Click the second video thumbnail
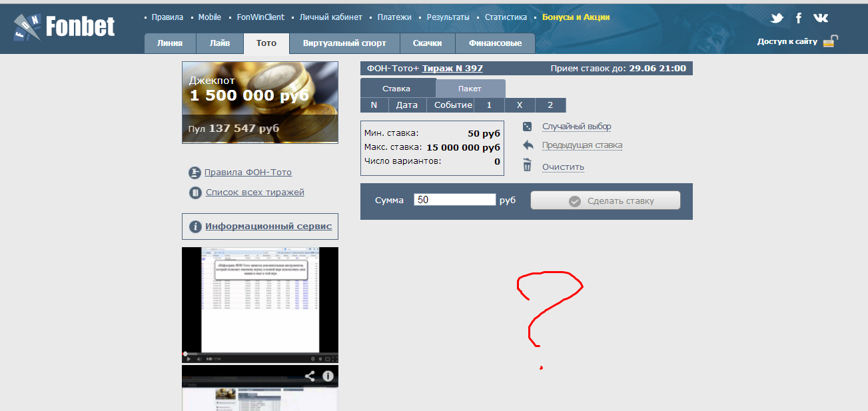 [260, 388]
